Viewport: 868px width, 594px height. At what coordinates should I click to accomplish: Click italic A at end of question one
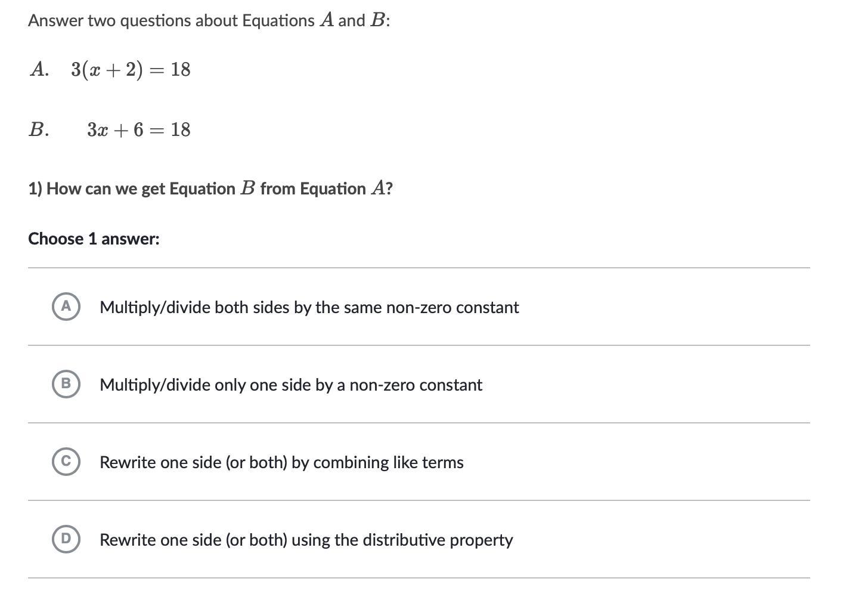point(377,188)
